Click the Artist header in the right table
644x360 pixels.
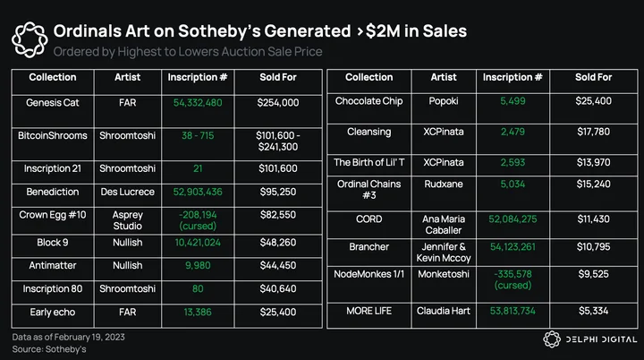(x=444, y=77)
